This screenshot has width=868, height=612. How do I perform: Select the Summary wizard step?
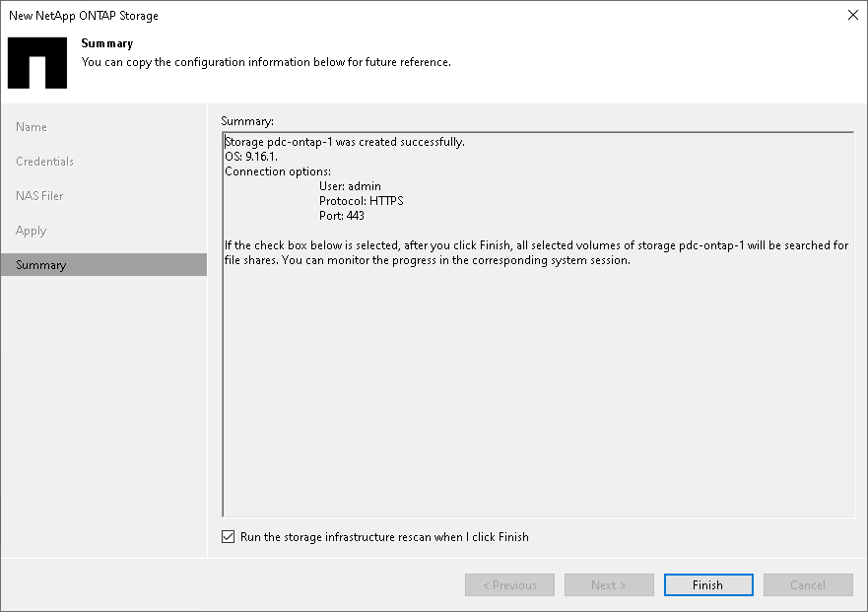103,265
